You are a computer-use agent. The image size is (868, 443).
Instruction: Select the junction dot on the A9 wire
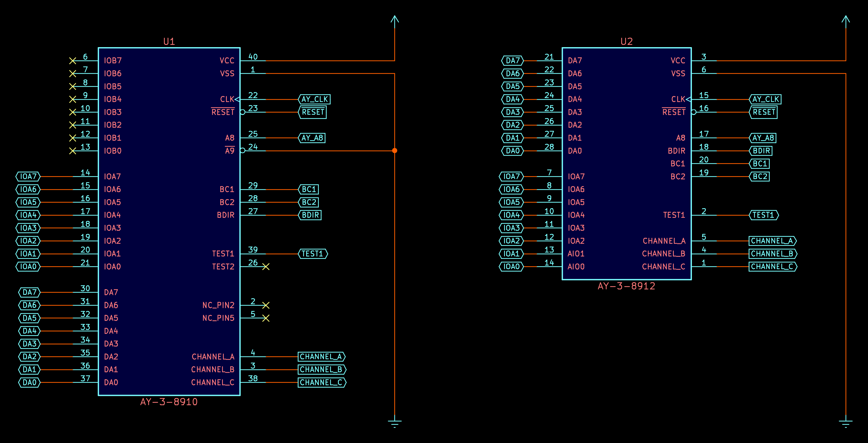point(395,150)
